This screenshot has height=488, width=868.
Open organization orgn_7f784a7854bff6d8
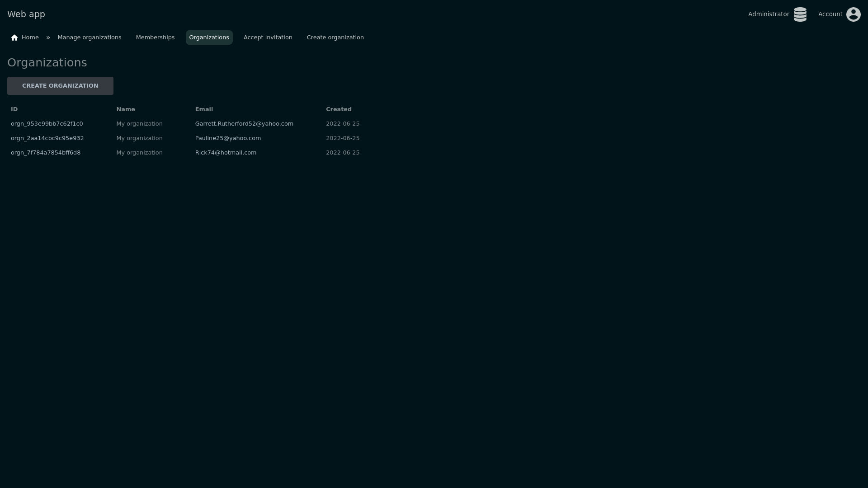[46, 153]
